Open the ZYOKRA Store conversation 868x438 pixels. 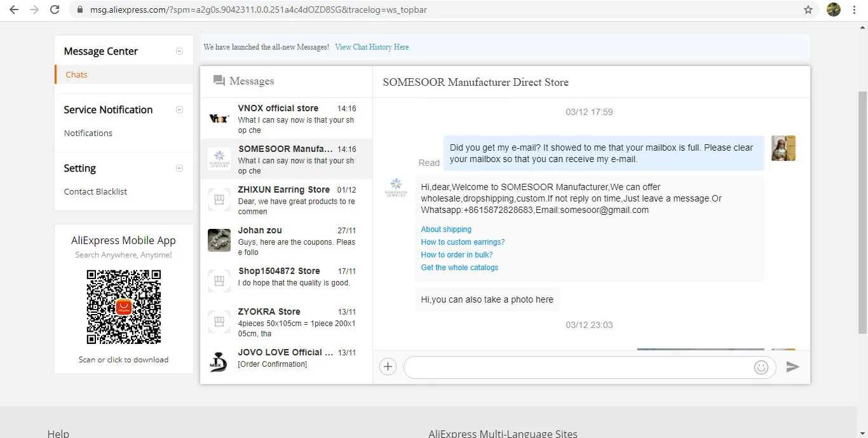[x=286, y=322]
